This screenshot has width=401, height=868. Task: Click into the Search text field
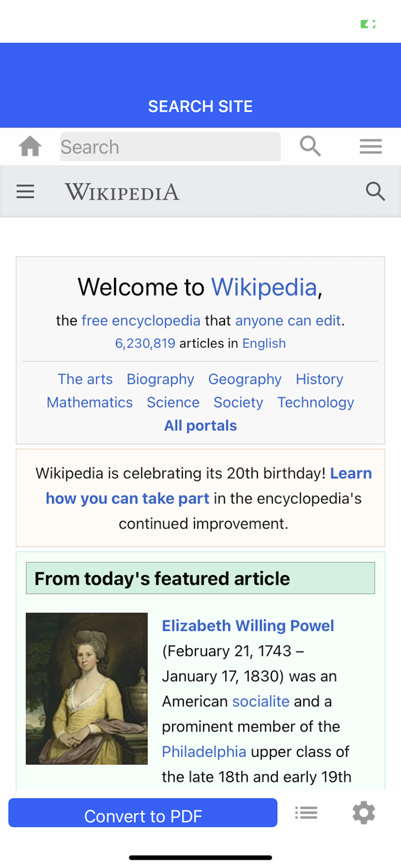pos(170,147)
